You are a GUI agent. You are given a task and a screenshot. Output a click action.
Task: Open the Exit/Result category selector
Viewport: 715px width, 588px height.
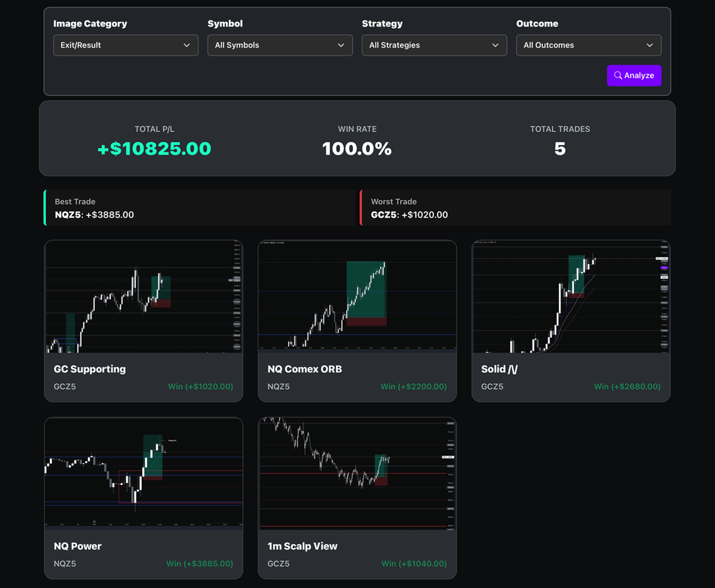pos(126,45)
